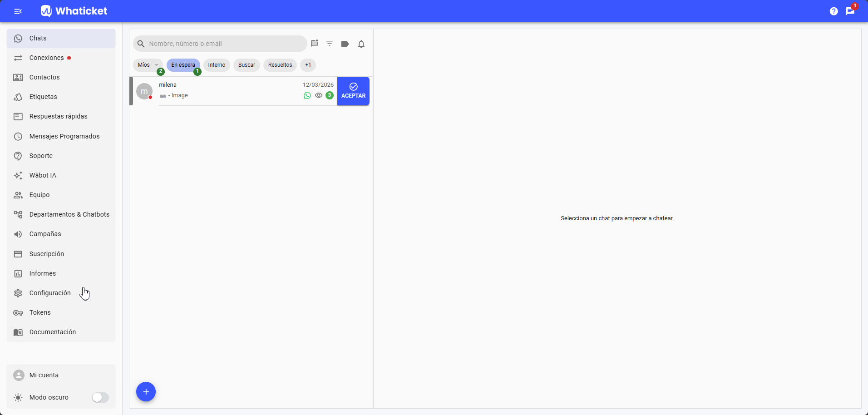Switch to the En espera tab
Screen dimensions: 868x415
coord(183,65)
